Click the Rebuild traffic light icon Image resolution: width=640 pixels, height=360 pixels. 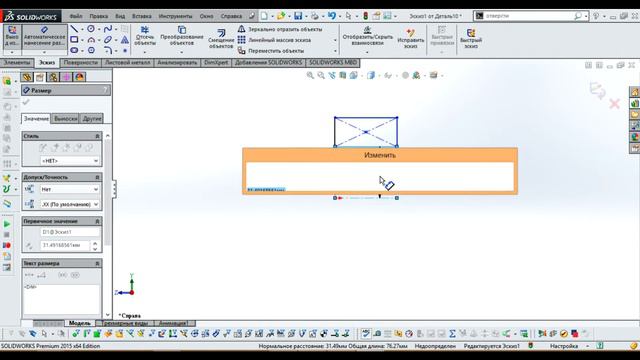[x=366, y=16]
